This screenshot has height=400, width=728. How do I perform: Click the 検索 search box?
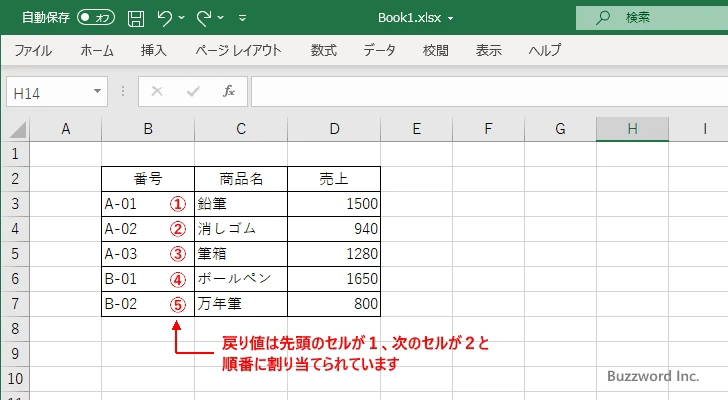(x=652, y=18)
